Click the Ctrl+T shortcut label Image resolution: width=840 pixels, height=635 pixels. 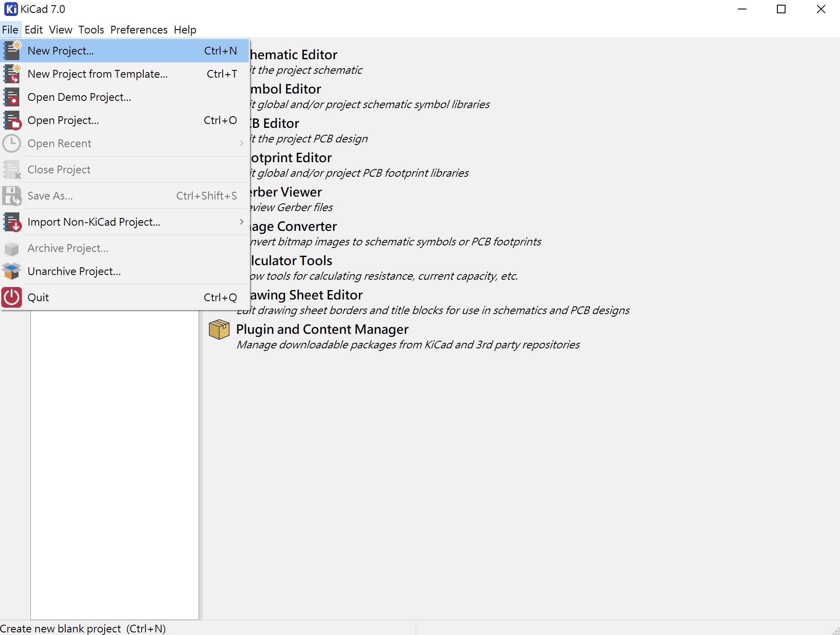222,74
